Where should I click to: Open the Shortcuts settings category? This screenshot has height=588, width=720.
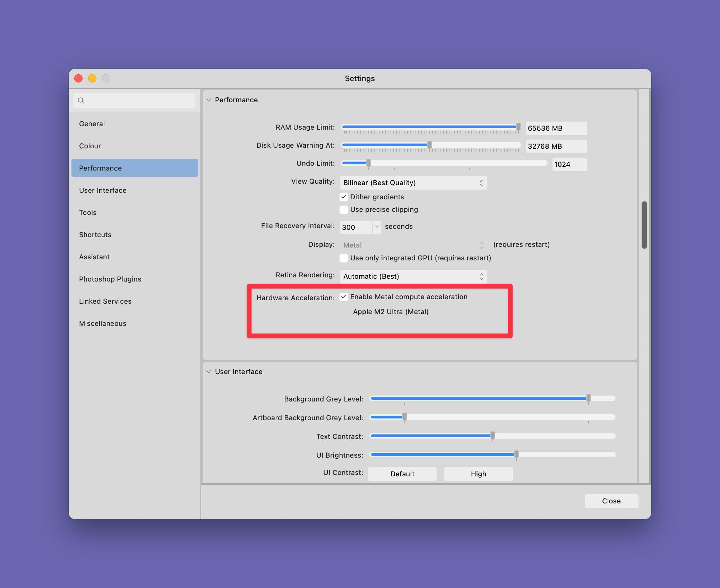(x=135, y=235)
